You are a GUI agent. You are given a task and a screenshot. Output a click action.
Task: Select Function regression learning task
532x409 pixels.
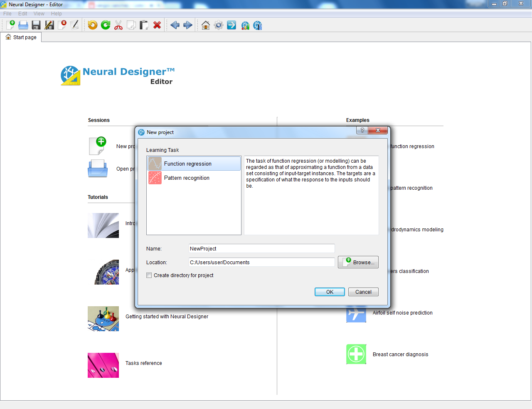pyautogui.click(x=194, y=164)
